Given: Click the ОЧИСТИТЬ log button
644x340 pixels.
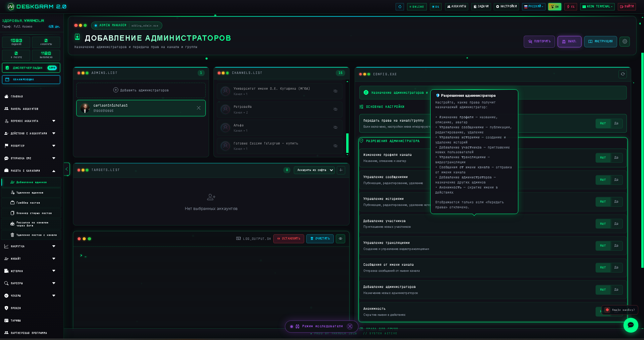Looking at the screenshot, I should (320, 239).
